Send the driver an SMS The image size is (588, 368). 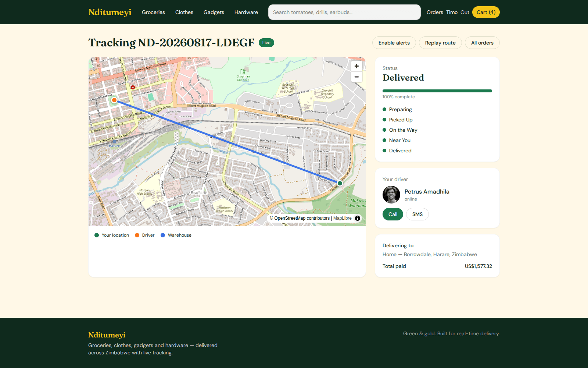[x=417, y=214]
